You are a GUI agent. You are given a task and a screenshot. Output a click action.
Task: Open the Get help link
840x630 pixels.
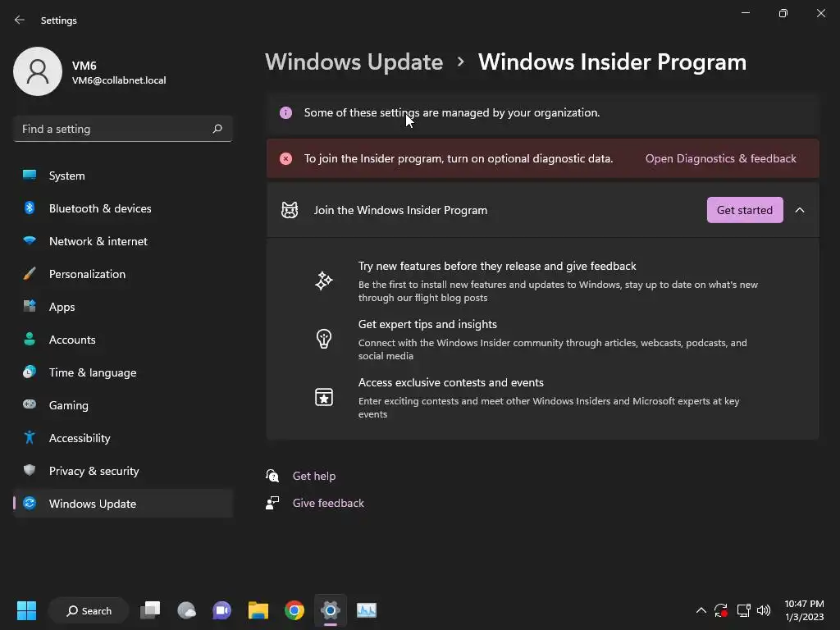[x=314, y=476]
